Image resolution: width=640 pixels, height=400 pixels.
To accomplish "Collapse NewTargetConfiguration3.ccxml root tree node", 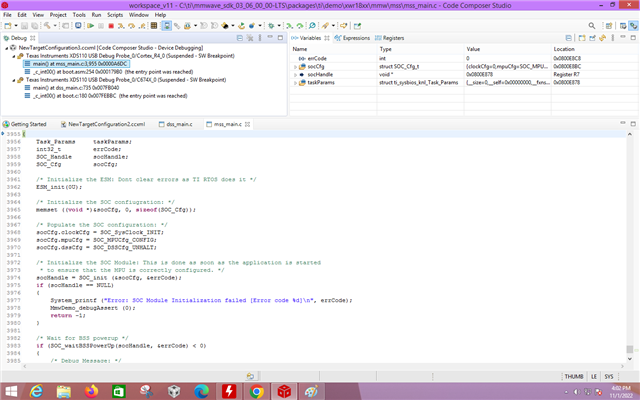I will [x=6, y=48].
